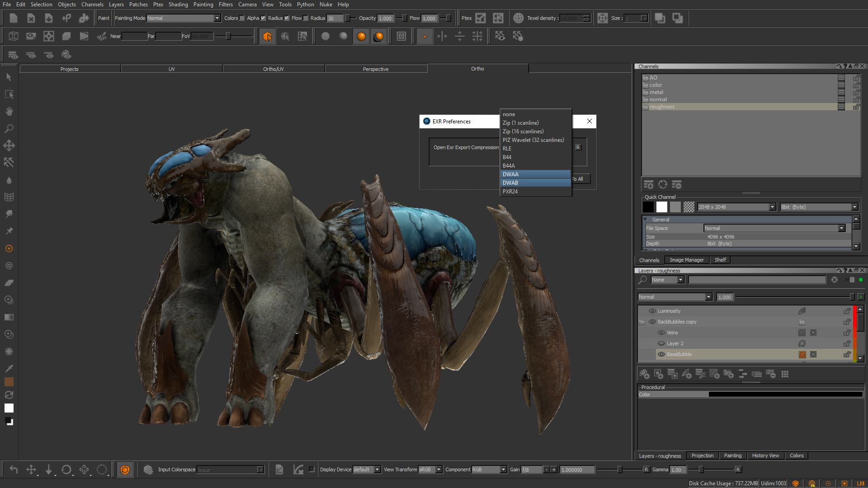Click the Gain reset R button
Screen dimensions: 868x488
[646, 469]
